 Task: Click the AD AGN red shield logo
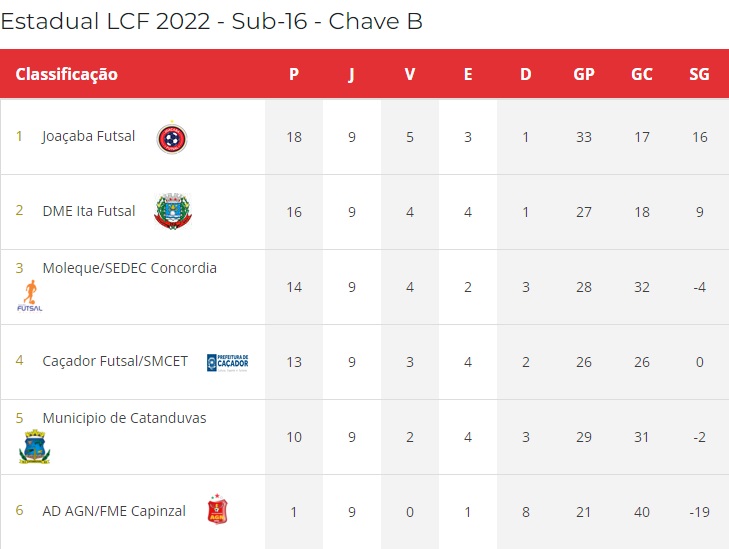coord(217,509)
